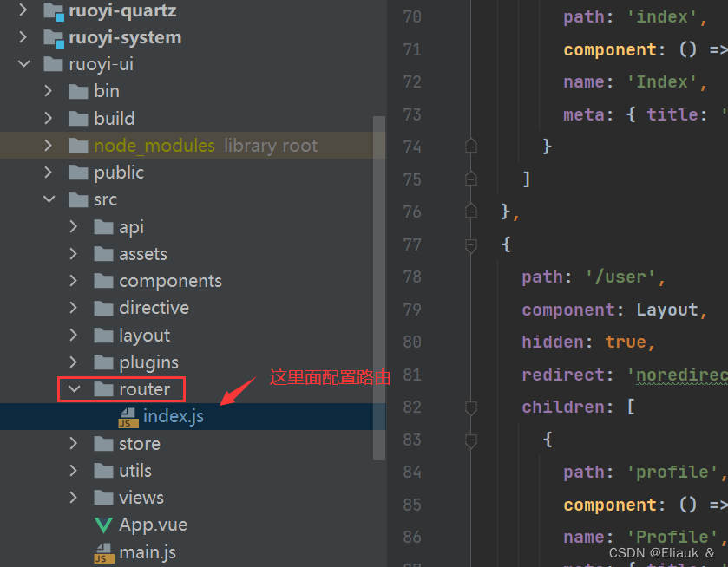The width and height of the screenshot is (728, 567).
Task: Click the ruoyi-ui folder icon
Action: (53, 64)
